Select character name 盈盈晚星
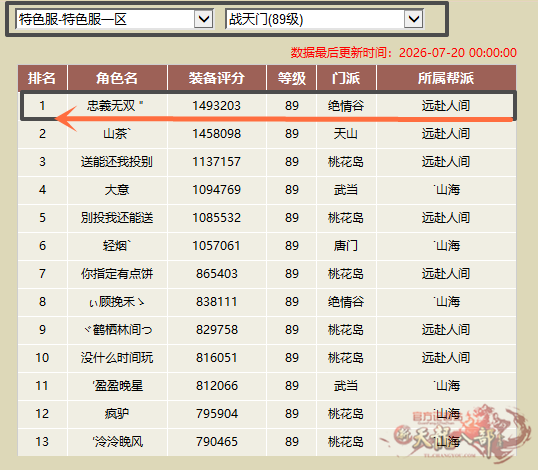 pyautogui.click(x=118, y=386)
